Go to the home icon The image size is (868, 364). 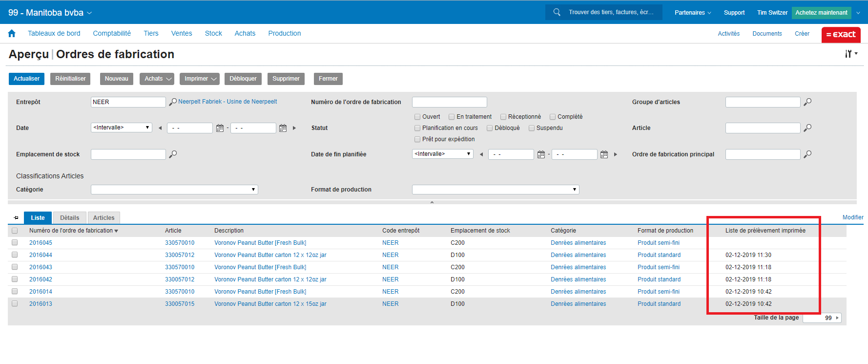(12, 33)
